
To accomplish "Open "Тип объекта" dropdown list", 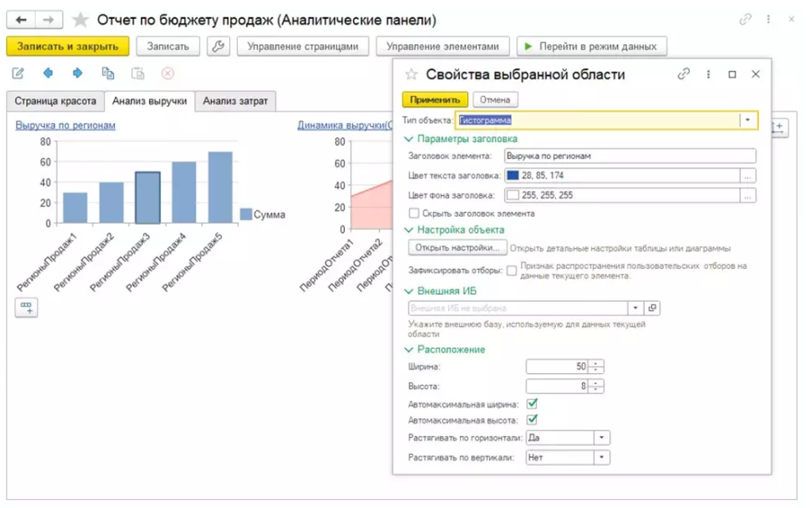I will pyautogui.click(x=748, y=120).
